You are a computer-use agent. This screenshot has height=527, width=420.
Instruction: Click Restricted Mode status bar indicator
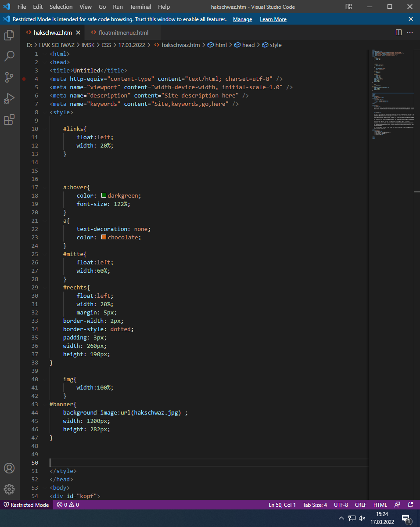pyautogui.click(x=26, y=505)
